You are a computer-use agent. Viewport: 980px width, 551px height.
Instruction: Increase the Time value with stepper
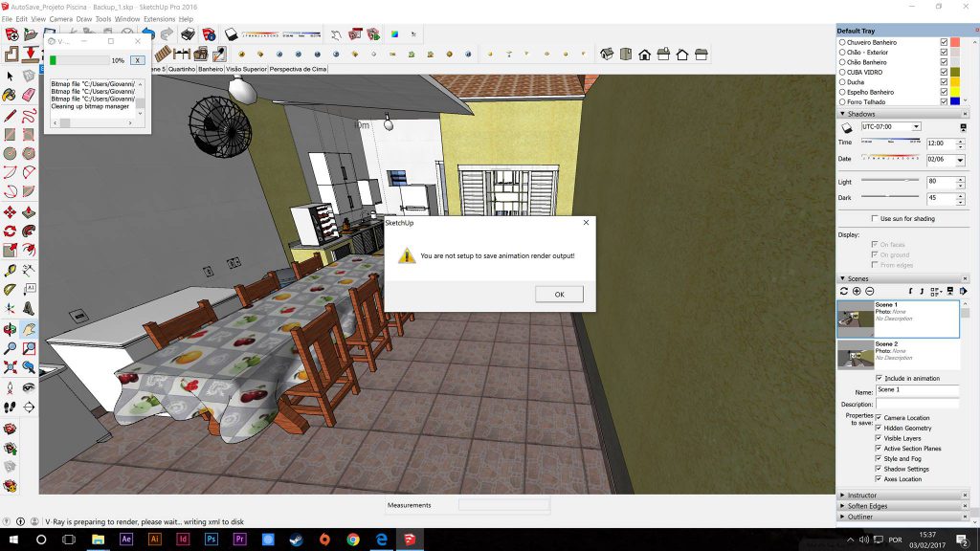coord(961,141)
